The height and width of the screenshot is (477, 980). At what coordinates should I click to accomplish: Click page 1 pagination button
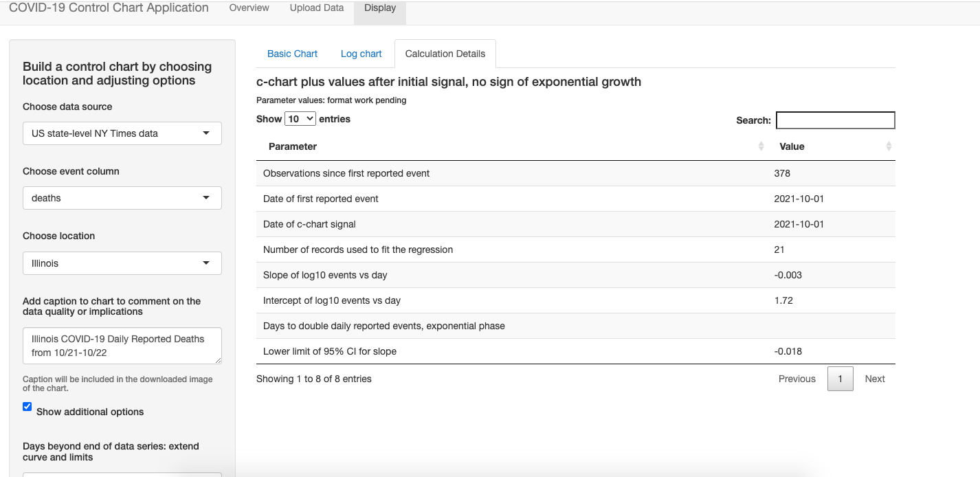point(840,379)
